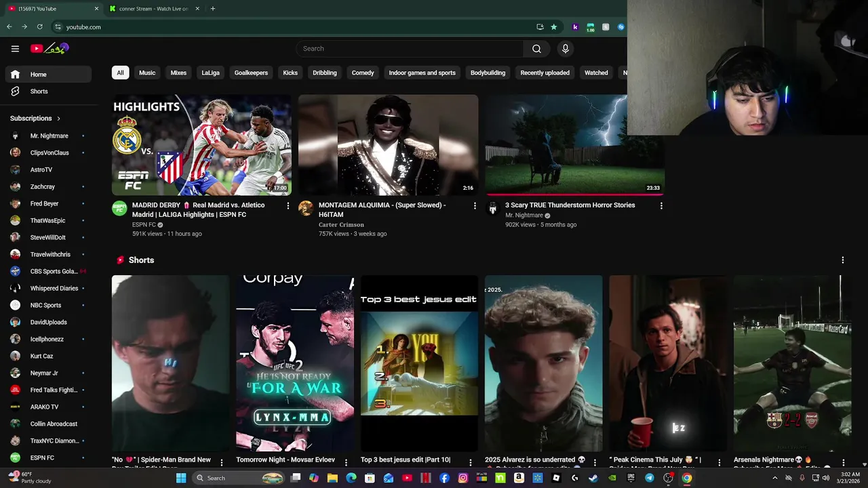Open Mr. Nightmare subscription in sidebar
This screenshot has width=868, height=488.
[x=47, y=136]
